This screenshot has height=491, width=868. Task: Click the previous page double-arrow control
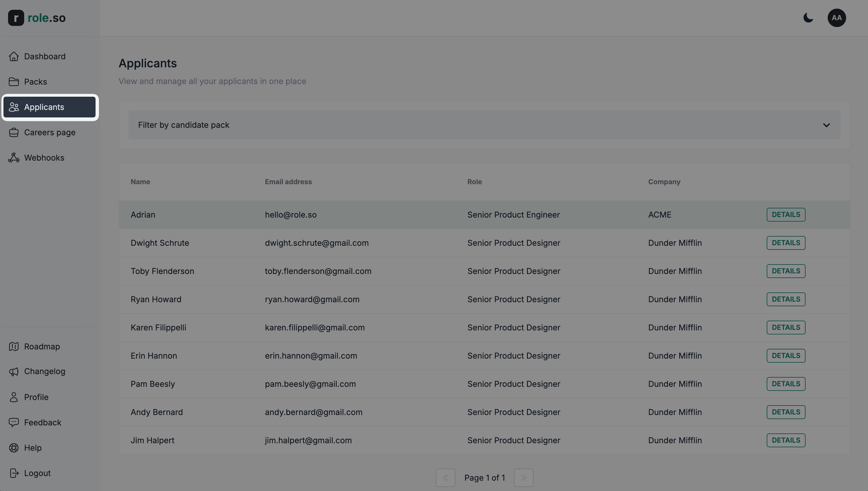[446, 477]
